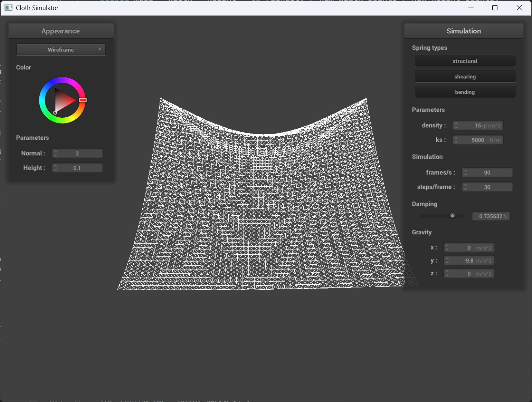Image resolution: width=532 pixels, height=402 pixels.
Task: Click the Height field stepper arrows
Action: [x=56, y=168]
